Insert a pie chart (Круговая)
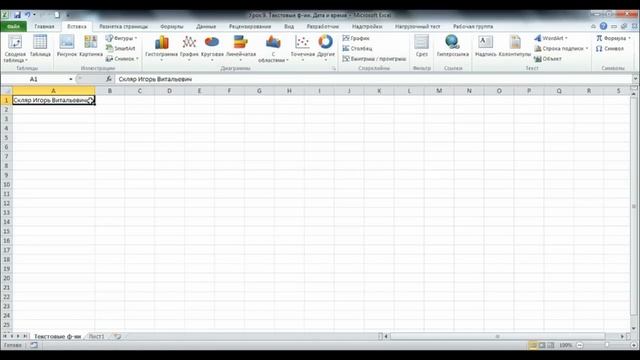 tap(212, 48)
